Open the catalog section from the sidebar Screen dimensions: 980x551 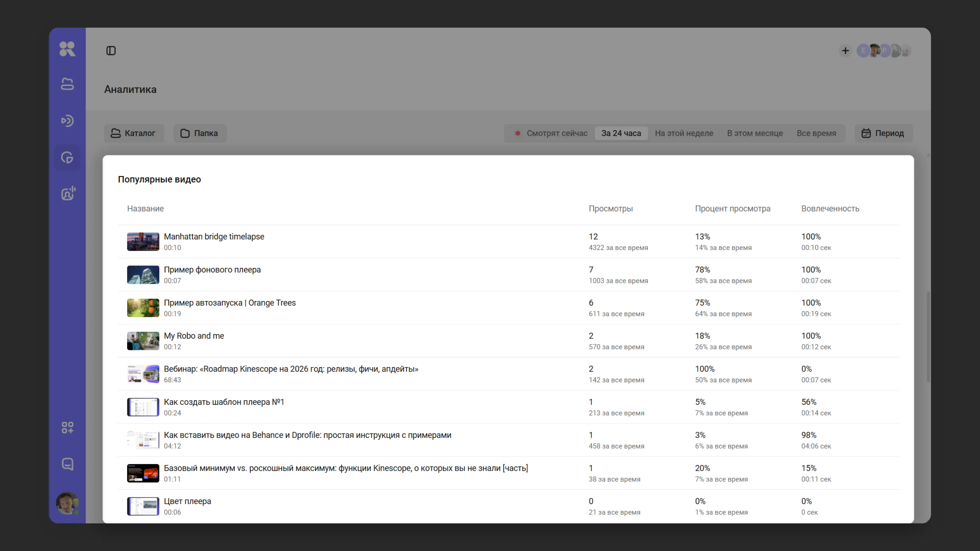pyautogui.click(x=67, y=84)
